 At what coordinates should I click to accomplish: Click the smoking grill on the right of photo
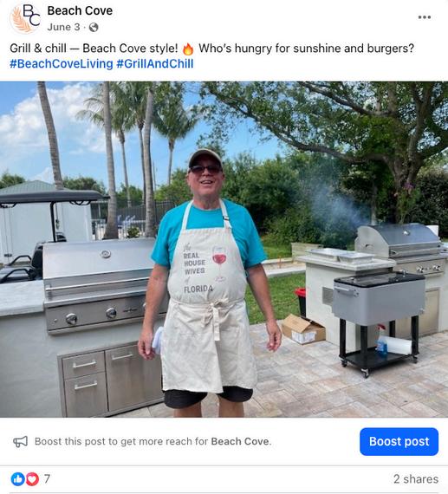(400, 249)
